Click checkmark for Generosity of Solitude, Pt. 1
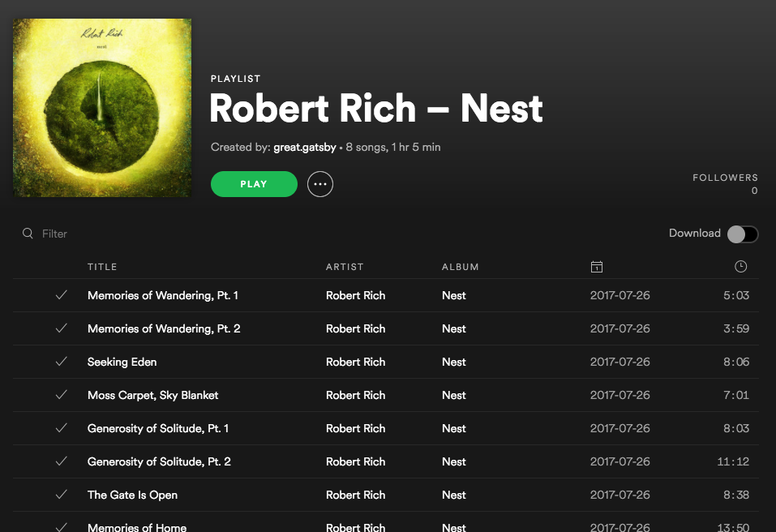 tap(62, 427)
